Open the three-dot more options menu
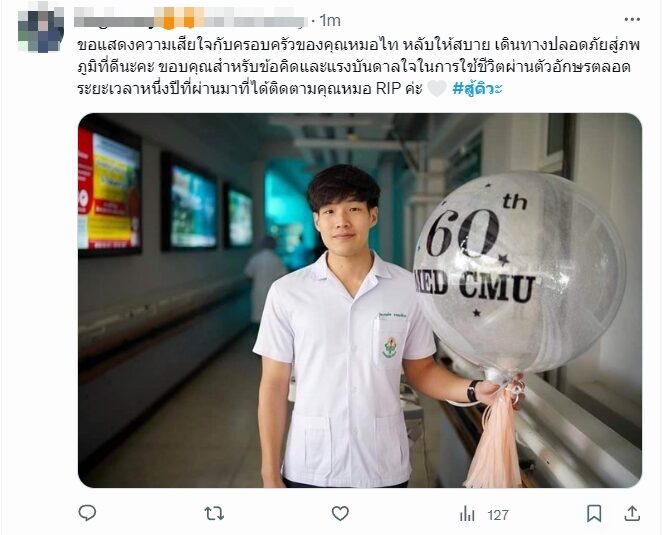 [x=632, y=19]
